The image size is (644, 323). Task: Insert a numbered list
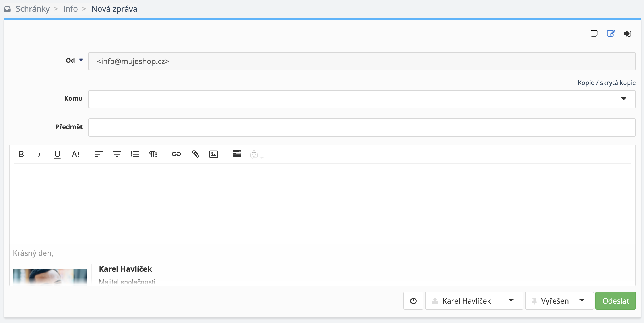tap(135, 154)
